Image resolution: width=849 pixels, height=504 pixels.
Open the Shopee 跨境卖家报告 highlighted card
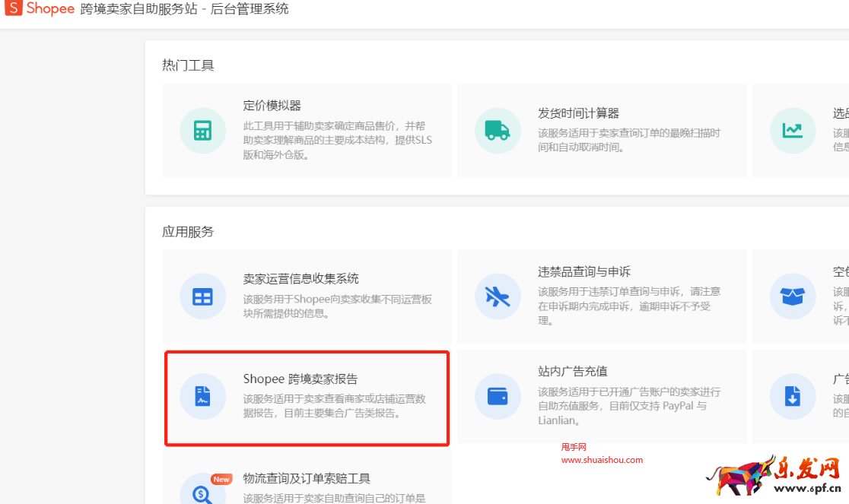click(308, 397)
